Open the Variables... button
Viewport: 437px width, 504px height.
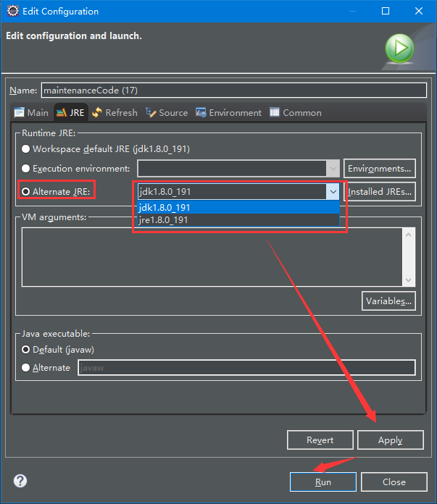tap(388, 301)
